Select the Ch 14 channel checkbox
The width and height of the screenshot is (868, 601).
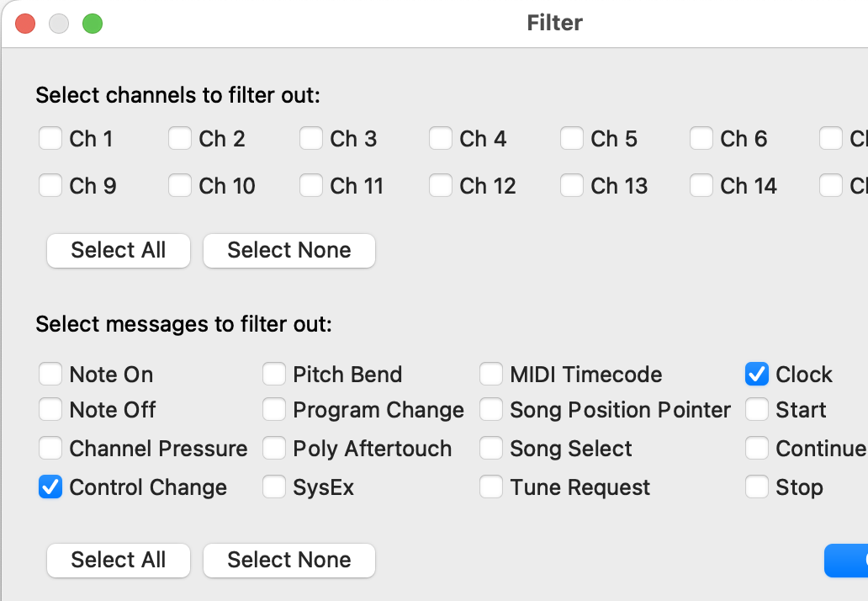click(x=701, y=185)
